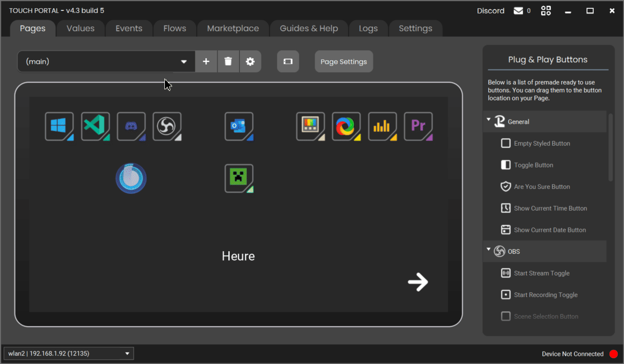624x364 pixels.
Task: Click the Plug & Play panel scrollbar
Action: point(611,147)
